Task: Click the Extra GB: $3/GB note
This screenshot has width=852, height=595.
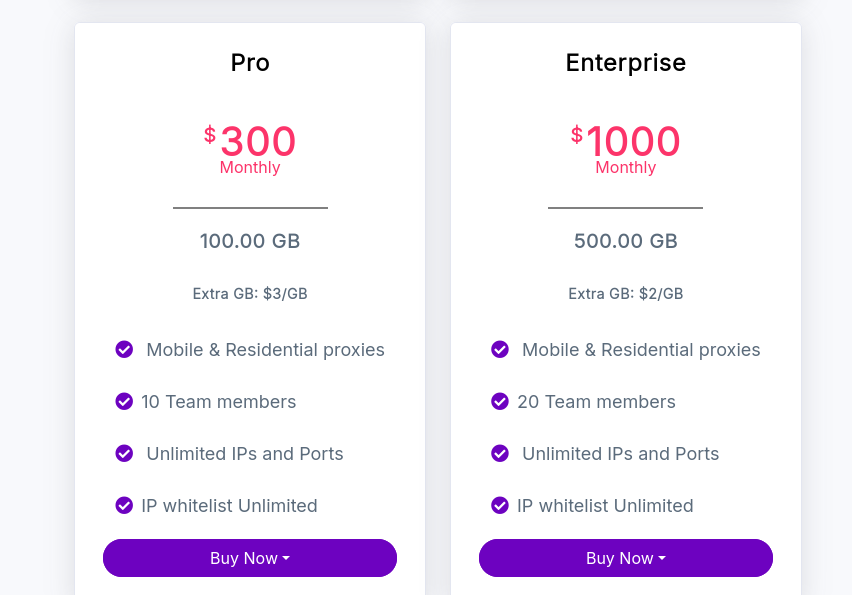Action: point(250,294)
